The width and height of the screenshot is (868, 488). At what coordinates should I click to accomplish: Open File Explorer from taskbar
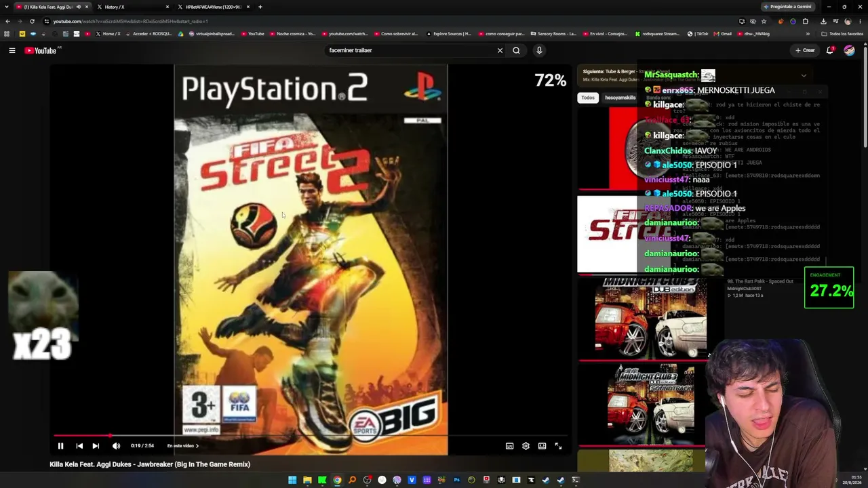coord(307,480)
